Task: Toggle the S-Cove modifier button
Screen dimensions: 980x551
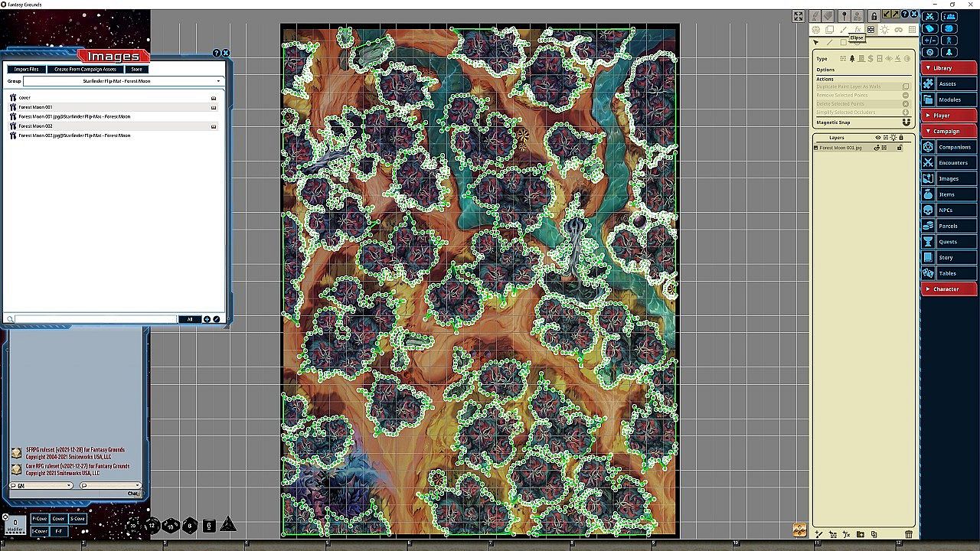Action: pyautogui.click(x=77, y=519)
